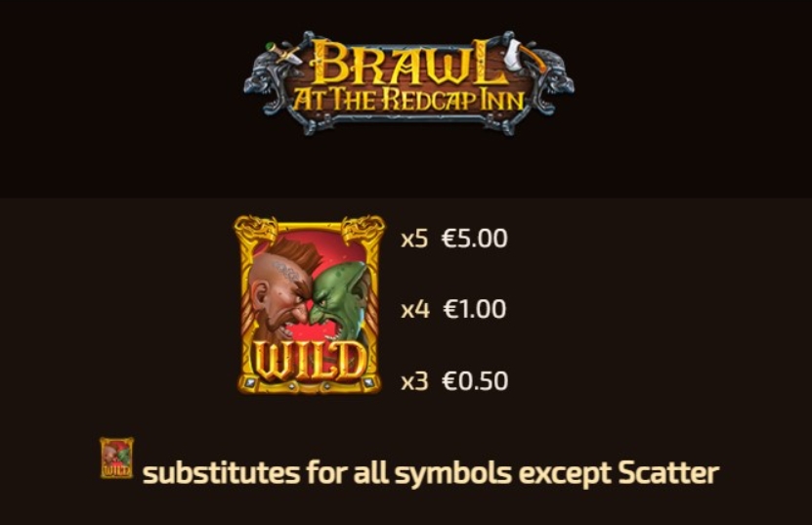Select the x3 €0.50 payout row
The width and height of the screenshot is (812, 525).
click(x=454, y=381)
